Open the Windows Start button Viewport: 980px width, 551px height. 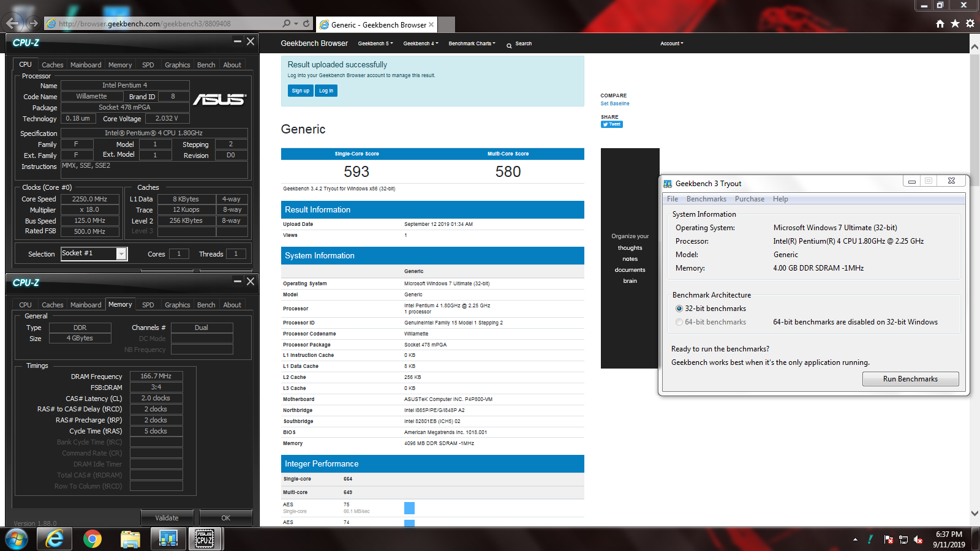click(17, 539)
